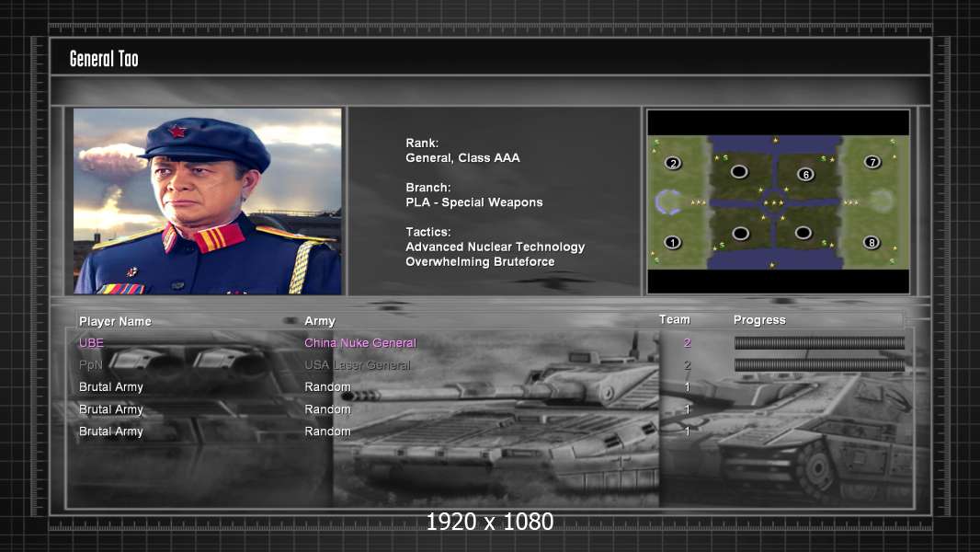The height and width of the screenshot is (552, 980).
Task: Click team number 2 in UBE's row
Action: [x=687, y=342]
